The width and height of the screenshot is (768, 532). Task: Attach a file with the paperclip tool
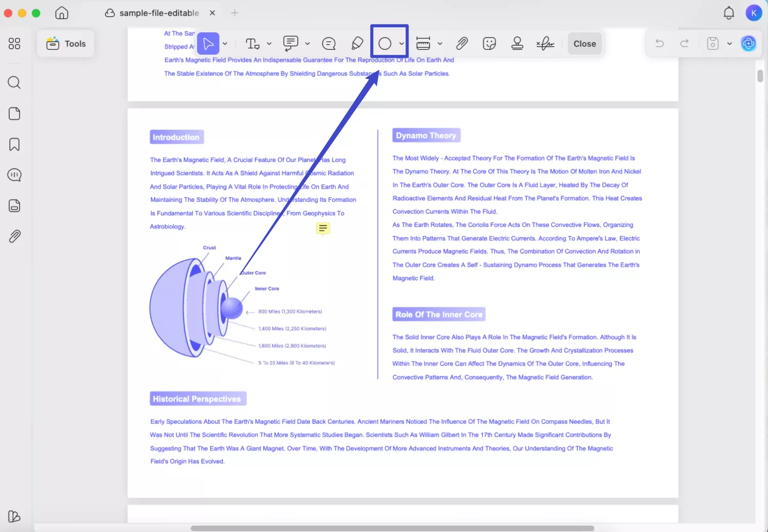[461, 44]
